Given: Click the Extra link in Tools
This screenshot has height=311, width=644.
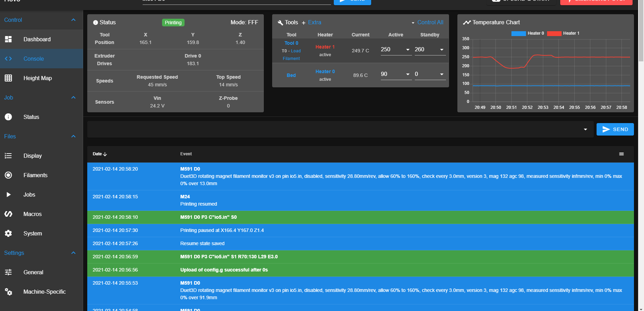Looking at the screenshot, I should (314, 22).
